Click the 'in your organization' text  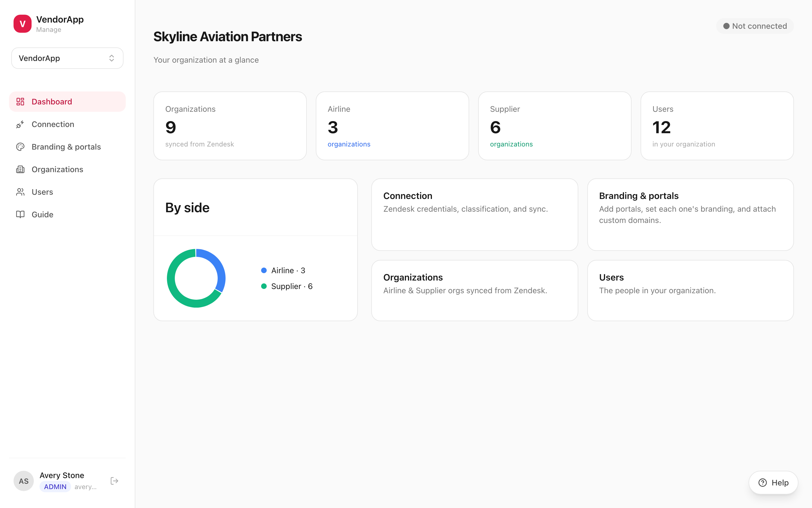coord(683,144)
